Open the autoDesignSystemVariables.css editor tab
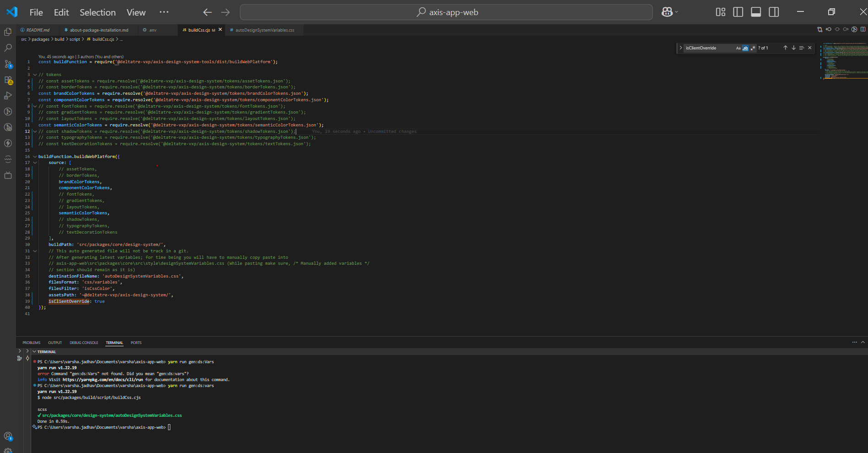Image resolution: width=868 pixels, height=453 pixels. point(263,30)
